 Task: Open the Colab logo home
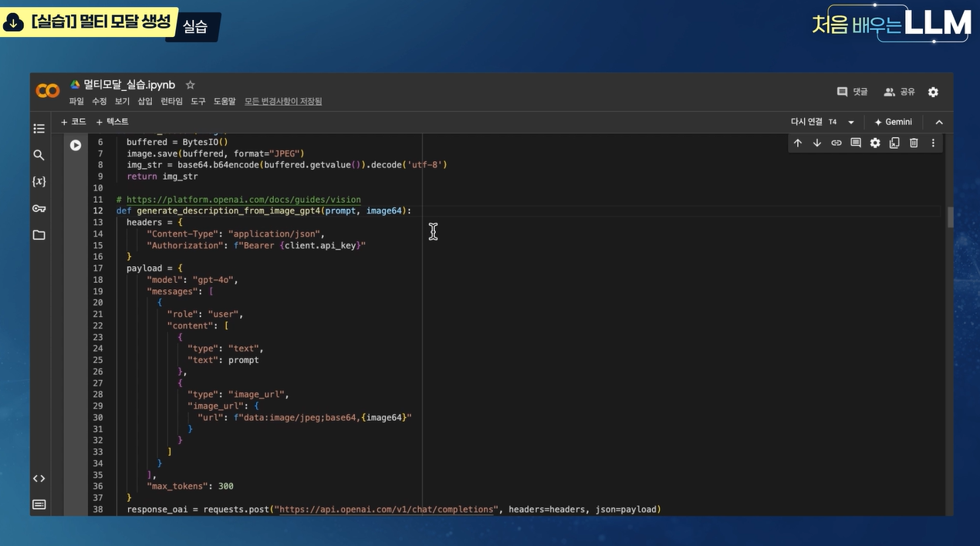(47, 91)
